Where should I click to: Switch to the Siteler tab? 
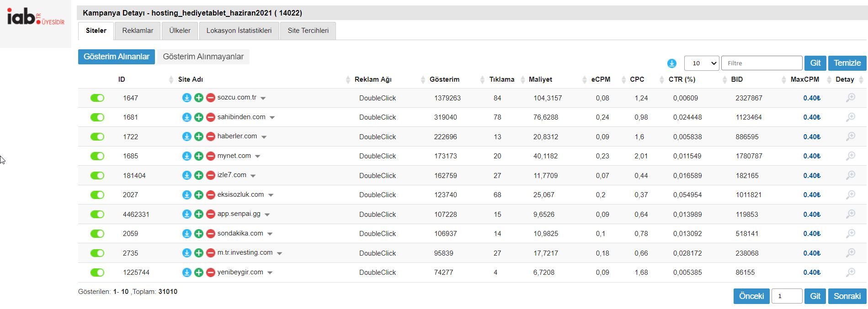pyautogui.click(x=96, y=31)
